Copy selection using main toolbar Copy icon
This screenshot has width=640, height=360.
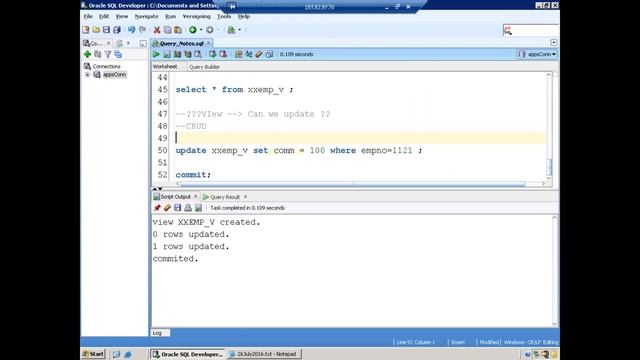tap(167, 30)
